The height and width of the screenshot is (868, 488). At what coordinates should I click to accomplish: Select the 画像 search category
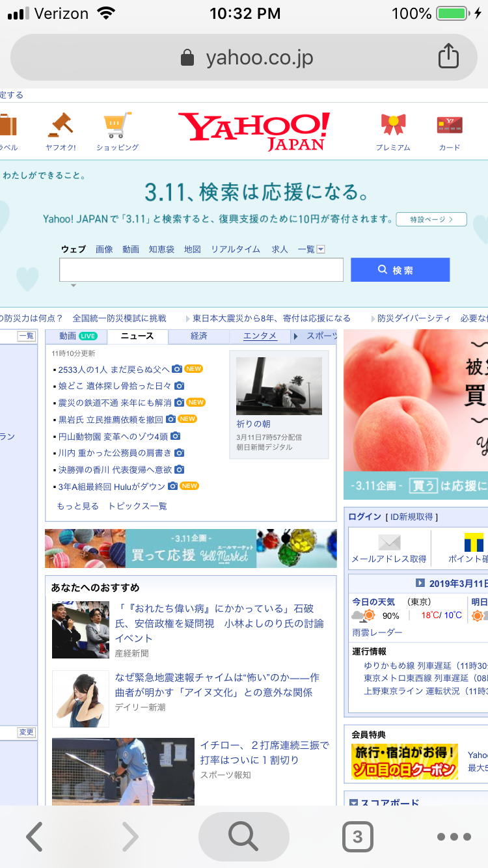104,249
